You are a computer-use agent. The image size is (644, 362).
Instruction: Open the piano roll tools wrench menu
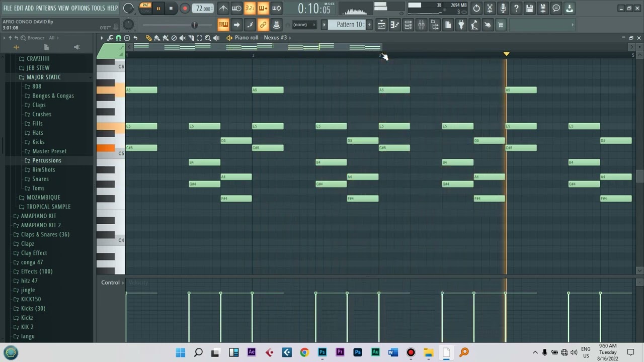(110, 38)
